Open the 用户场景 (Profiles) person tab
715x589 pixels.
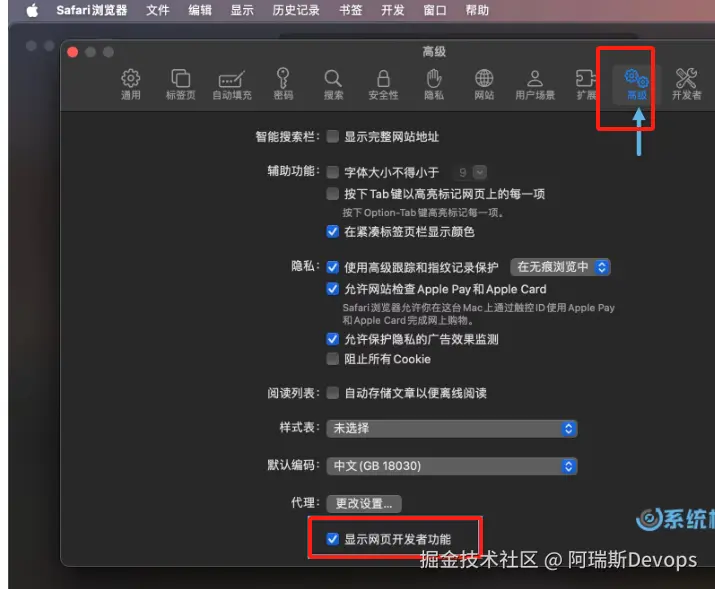pyautogui.click(x=535, y=84)
